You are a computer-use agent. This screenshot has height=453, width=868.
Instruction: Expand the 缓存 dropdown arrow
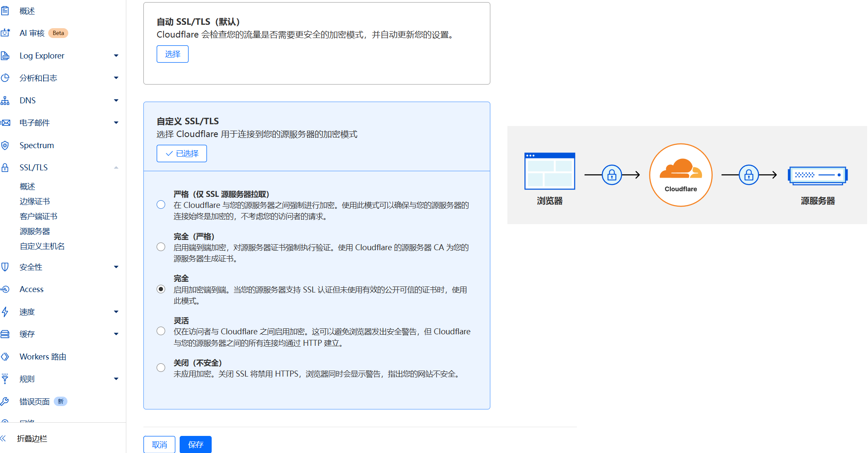pos(116,334)
